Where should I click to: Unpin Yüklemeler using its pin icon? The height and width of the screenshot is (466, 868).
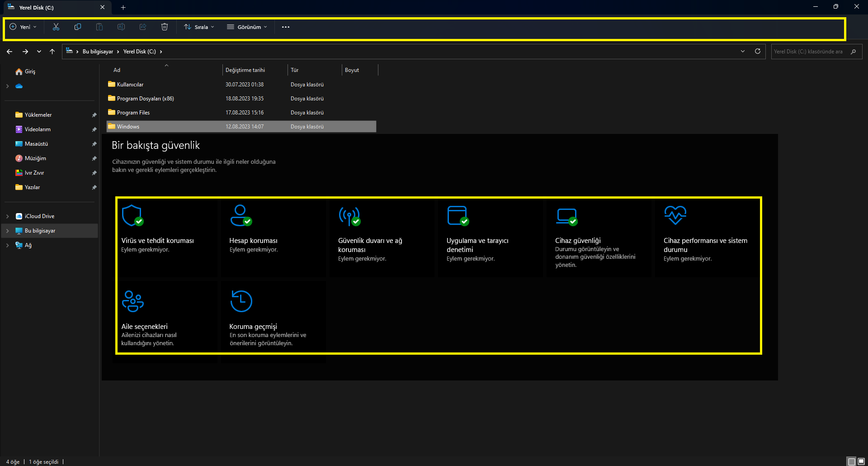click(x=94, y=115)
